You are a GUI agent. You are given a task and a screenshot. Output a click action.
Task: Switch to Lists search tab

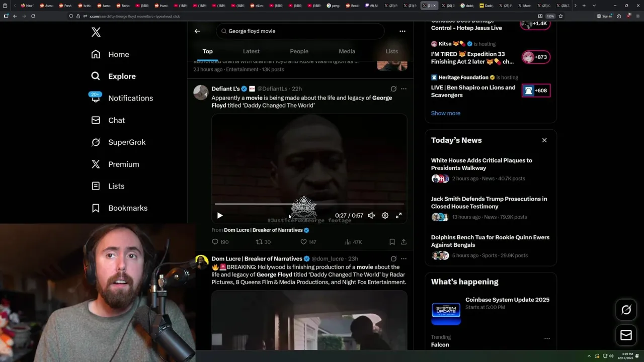(391, 51)
